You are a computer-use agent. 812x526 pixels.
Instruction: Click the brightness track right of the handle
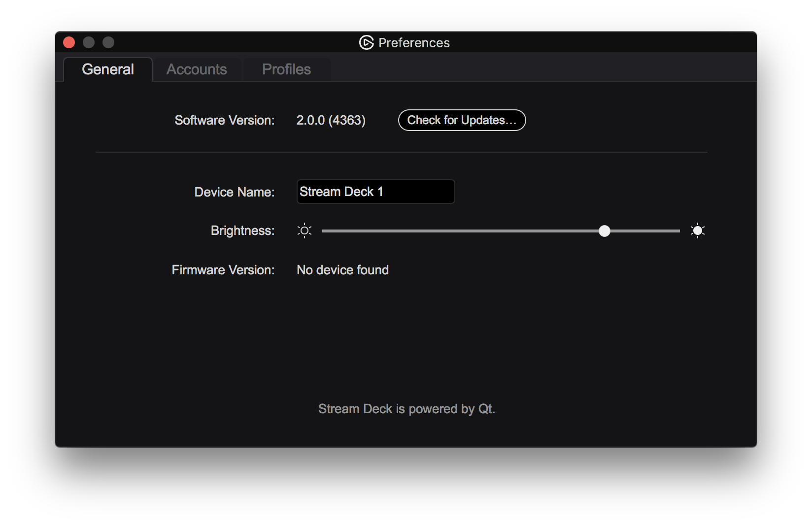click(643, 231)
